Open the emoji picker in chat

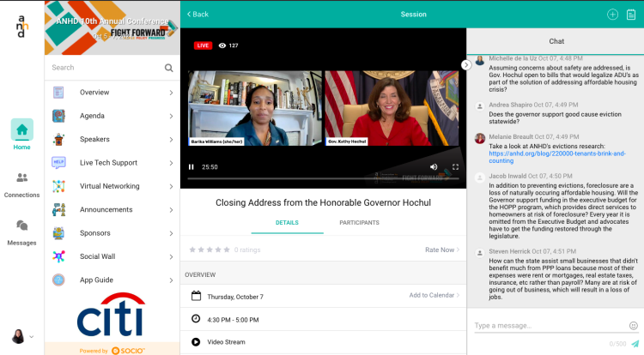[x=634, y=326]
